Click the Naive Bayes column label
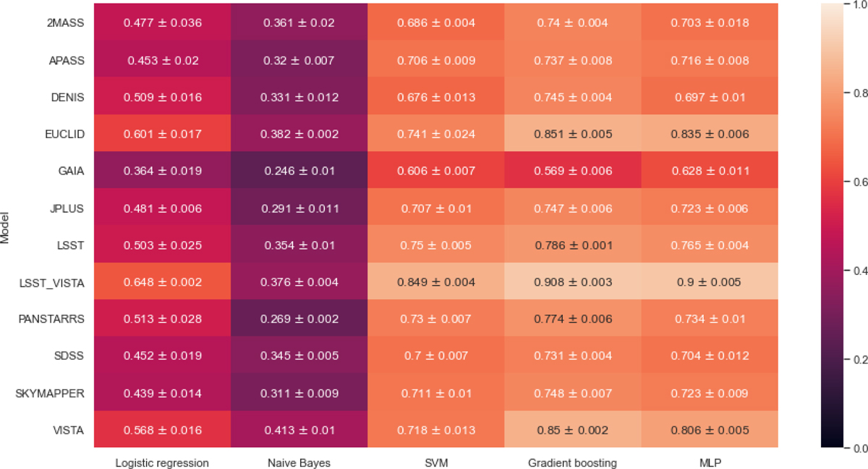868x469 pixels. [299, 462]
